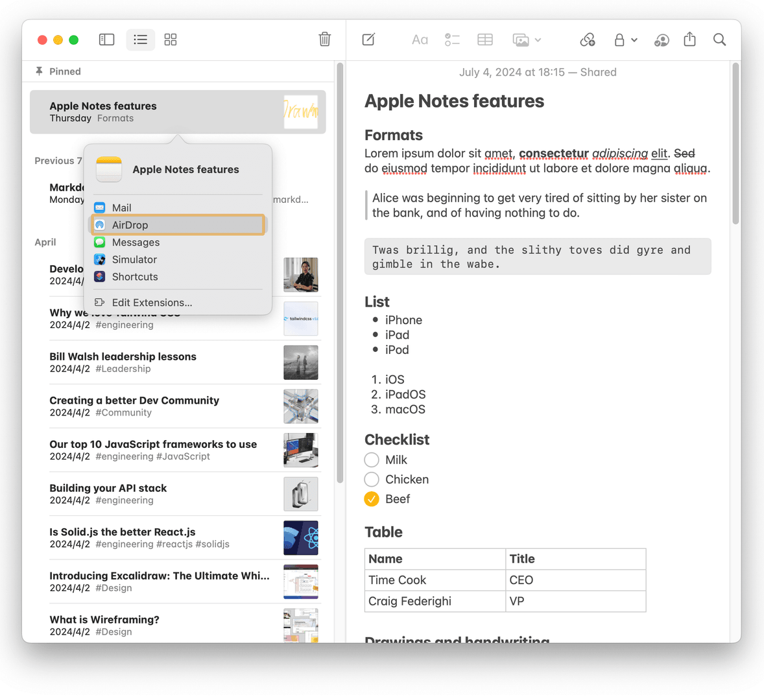Check the Milk checklist item
The height and width of the screenshot is (700, 764).
click(x=372, y=460)
